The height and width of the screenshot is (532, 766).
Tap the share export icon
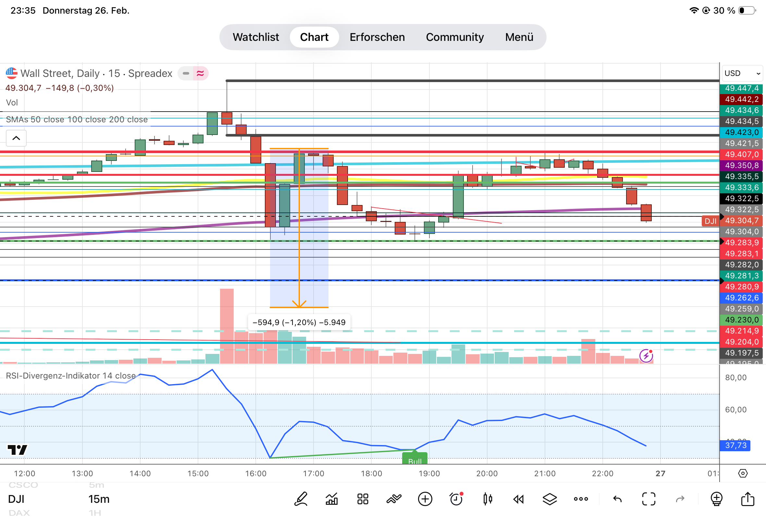tap(747, 499)
